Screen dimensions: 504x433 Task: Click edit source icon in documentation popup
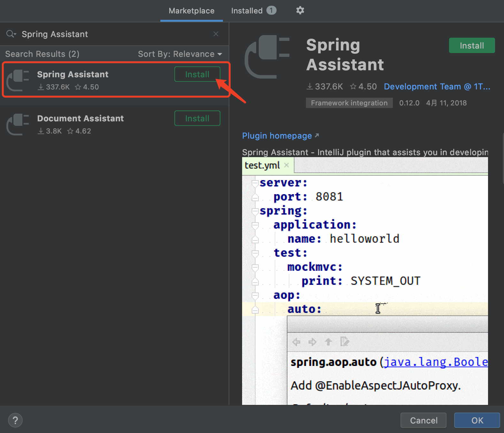click(345, 342)
